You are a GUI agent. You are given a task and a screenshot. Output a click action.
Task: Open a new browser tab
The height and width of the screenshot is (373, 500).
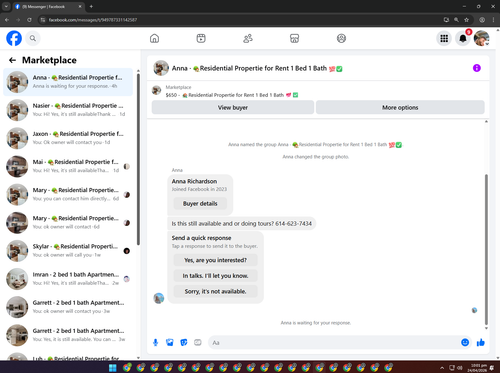tap(91, 6)
